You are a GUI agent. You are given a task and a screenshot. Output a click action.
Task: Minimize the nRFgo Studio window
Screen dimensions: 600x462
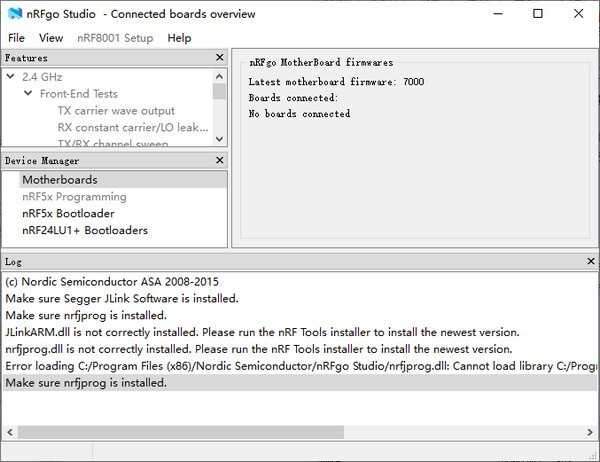[498, 14]
